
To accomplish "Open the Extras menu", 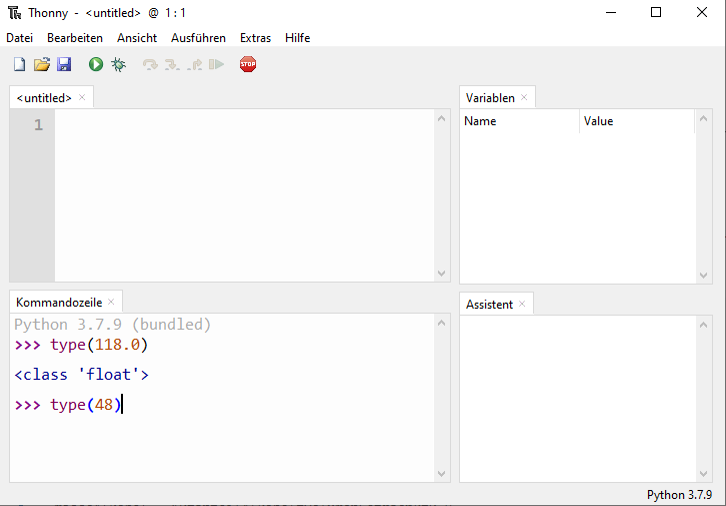I will pyautogui.click(x=255, y=38).
